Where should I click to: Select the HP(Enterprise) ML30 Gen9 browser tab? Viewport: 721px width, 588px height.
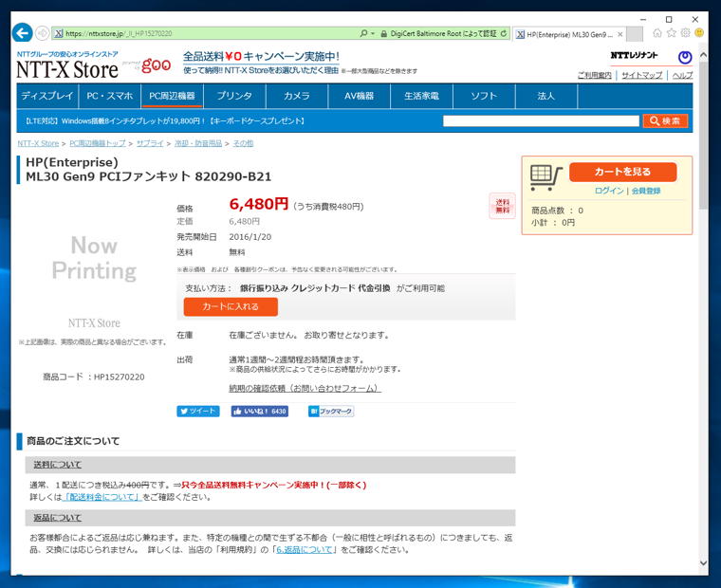tap(569, 34)
